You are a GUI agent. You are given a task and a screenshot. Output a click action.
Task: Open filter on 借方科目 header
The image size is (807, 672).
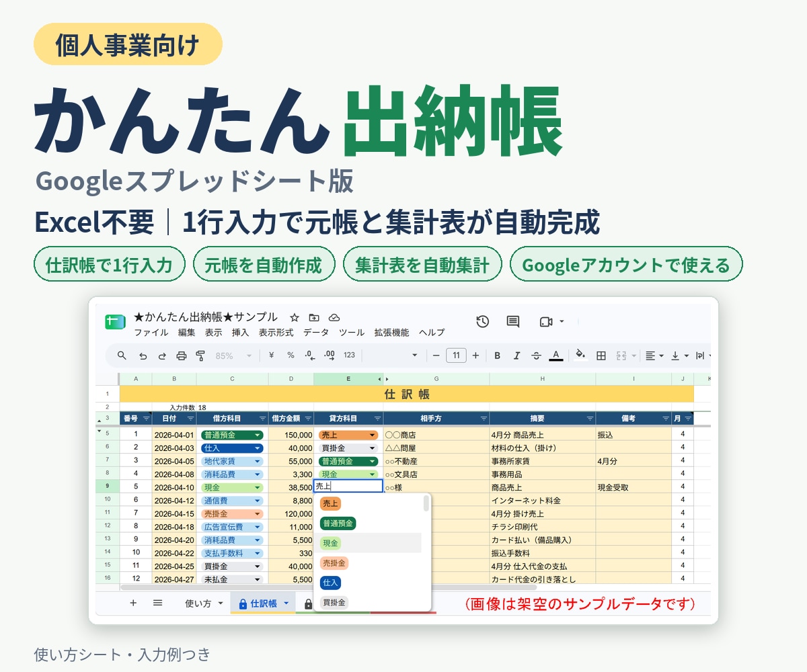[262, 419]
